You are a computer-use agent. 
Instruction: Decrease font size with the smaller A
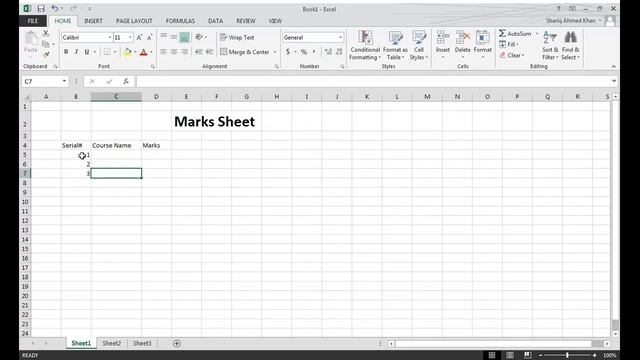pyautogui.click(x=149, y=38)
